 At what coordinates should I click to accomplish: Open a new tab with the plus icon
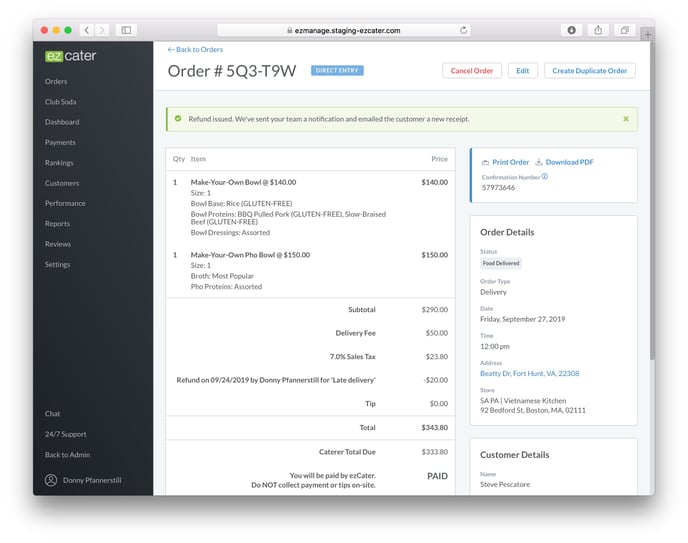[x=648, y=34]
